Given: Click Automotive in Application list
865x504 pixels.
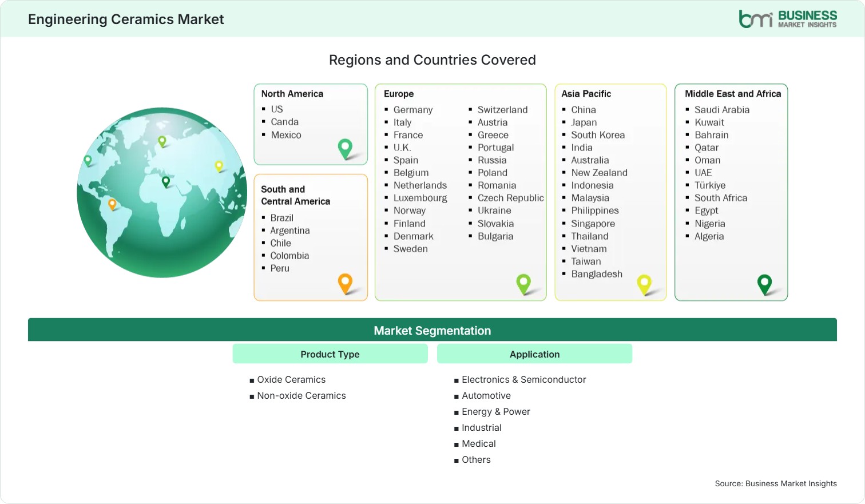Looking at the screenshot, I should tap(486, 395).
